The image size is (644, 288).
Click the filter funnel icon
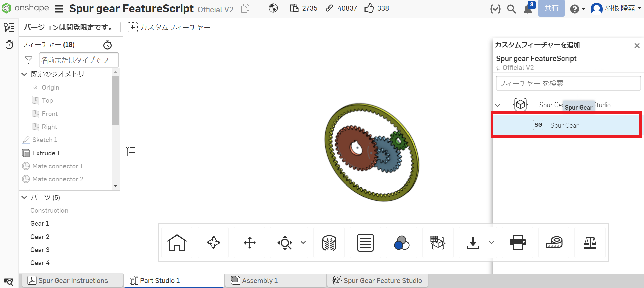[x=29, y=60]
